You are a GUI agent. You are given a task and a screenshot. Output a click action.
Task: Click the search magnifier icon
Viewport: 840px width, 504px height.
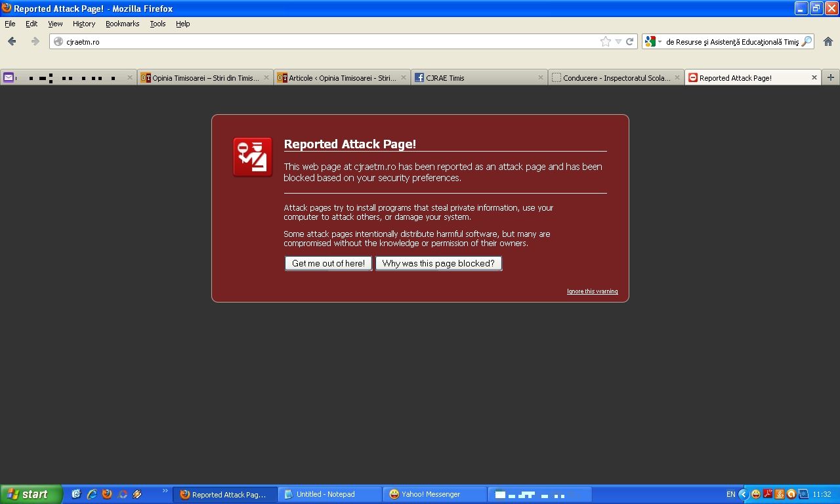(807, 41)
